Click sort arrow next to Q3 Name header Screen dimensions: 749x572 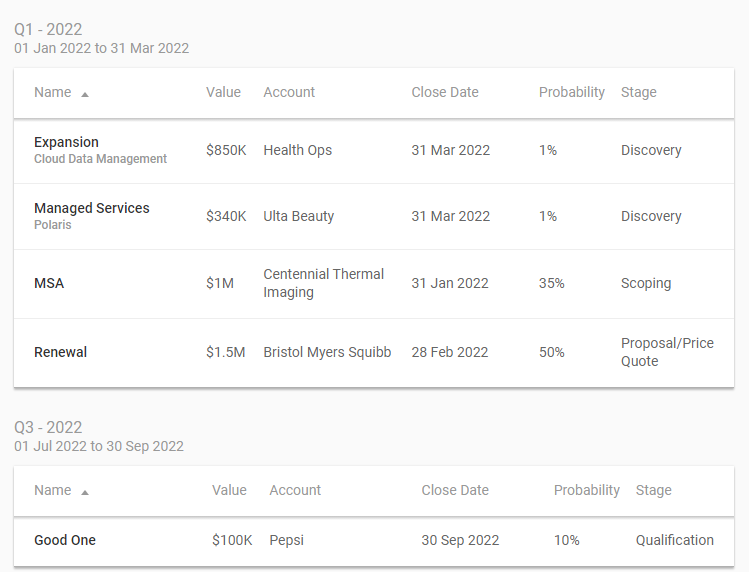click(85, 491)
